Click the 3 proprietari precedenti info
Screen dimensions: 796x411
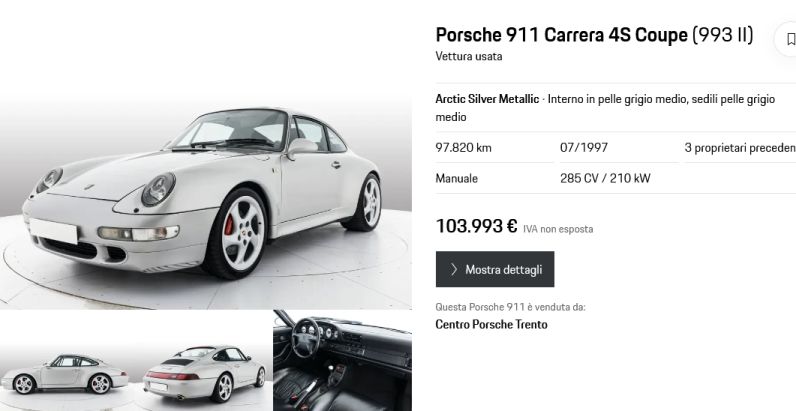pyautogui.click(x=740, y=148)
